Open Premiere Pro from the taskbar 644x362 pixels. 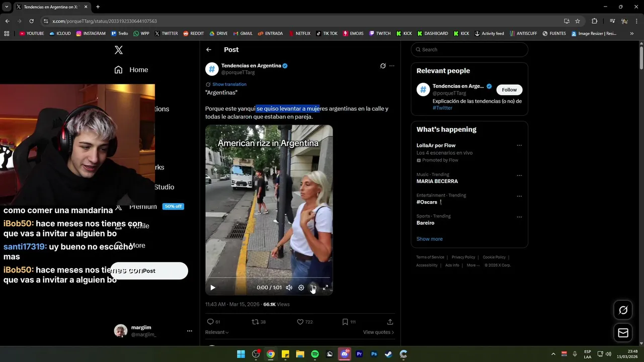(359, 354)
